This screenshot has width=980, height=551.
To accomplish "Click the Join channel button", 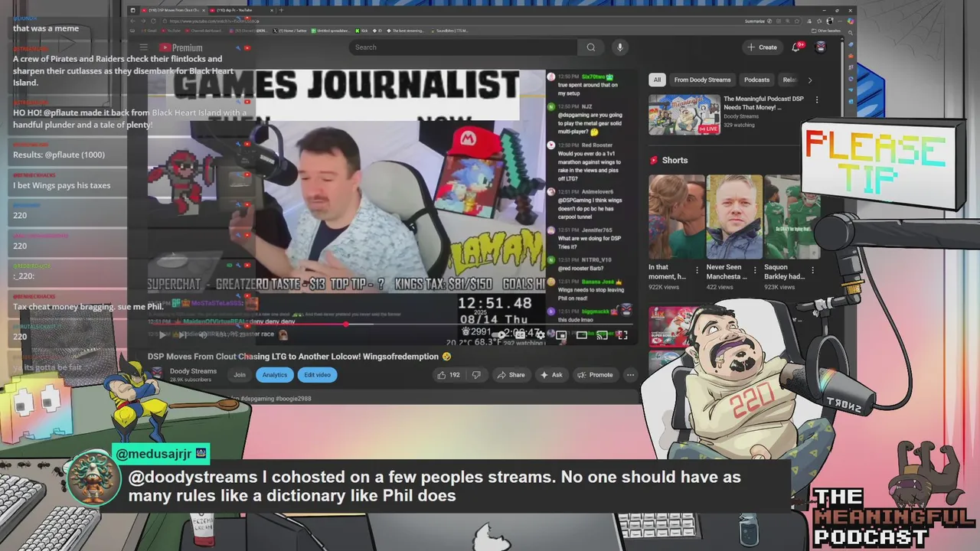I will [x=240, y=375].
